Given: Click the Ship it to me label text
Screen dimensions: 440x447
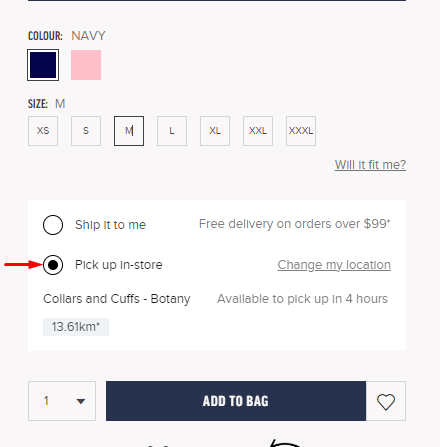Looking at the screenshot, I should (110, 225).
